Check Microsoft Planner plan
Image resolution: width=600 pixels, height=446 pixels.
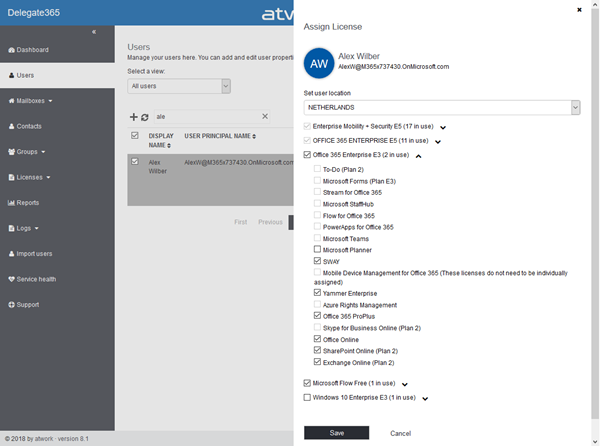317,249
